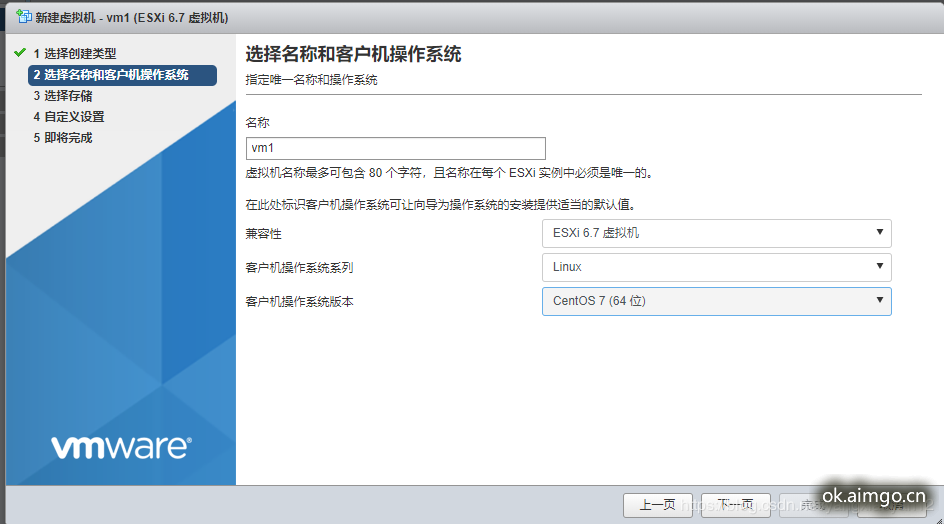The image size is (944, 524).
Task: Click the green checkmark beside step 1
Action: click(20, 52)
